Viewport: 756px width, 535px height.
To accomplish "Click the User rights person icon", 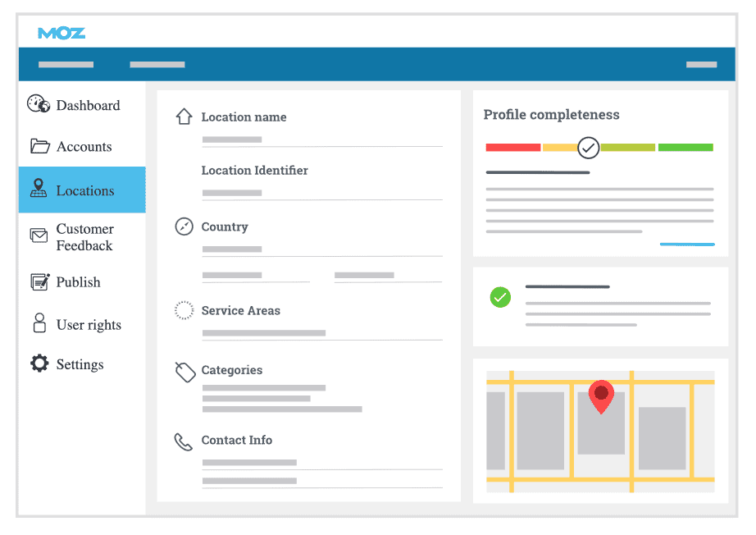I will tap(39, 322).
